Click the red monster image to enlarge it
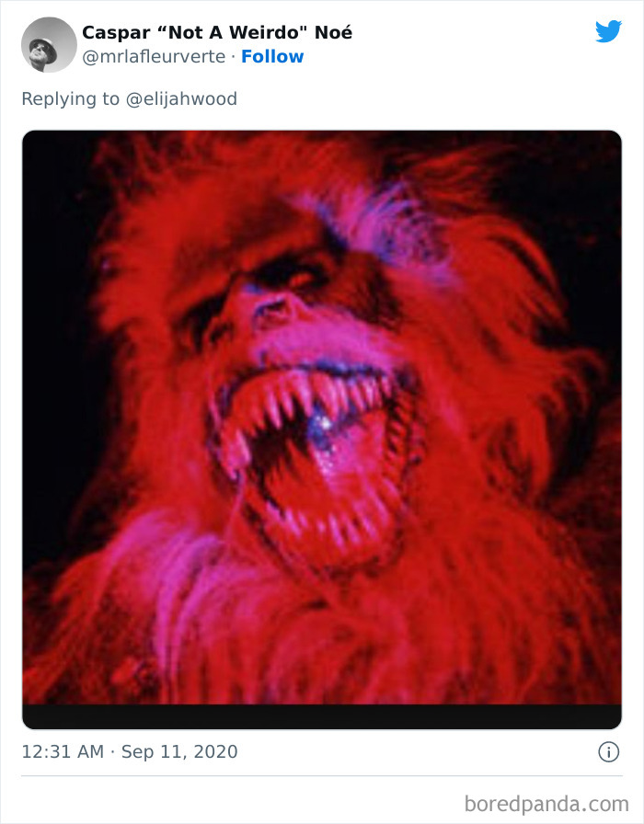This screenshot has width=644, height=824. coord(322,423)
